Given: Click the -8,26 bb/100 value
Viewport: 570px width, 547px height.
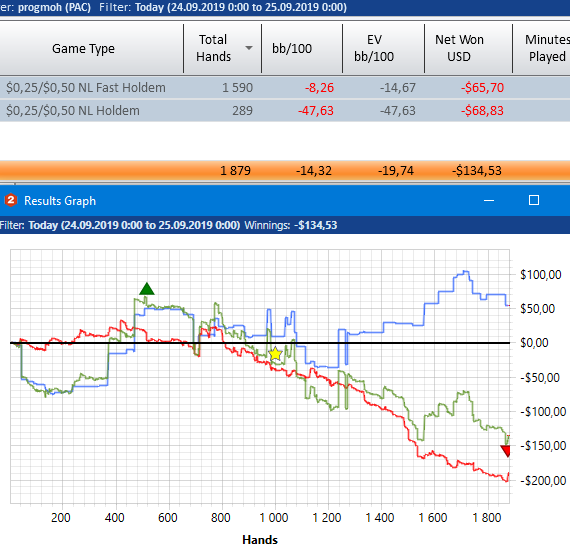Looking at the screenshot, I should pyautogui.click(x=319, y=88).
